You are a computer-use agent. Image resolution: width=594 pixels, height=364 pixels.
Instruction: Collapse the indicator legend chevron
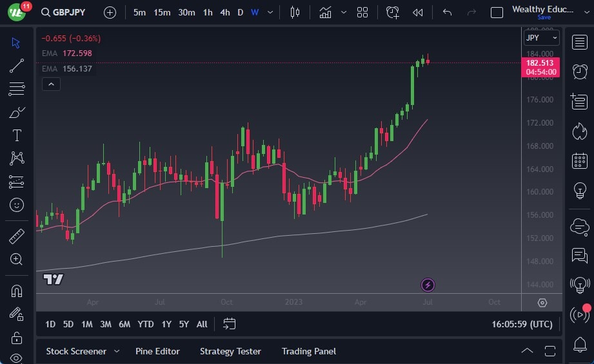point(51,84)
